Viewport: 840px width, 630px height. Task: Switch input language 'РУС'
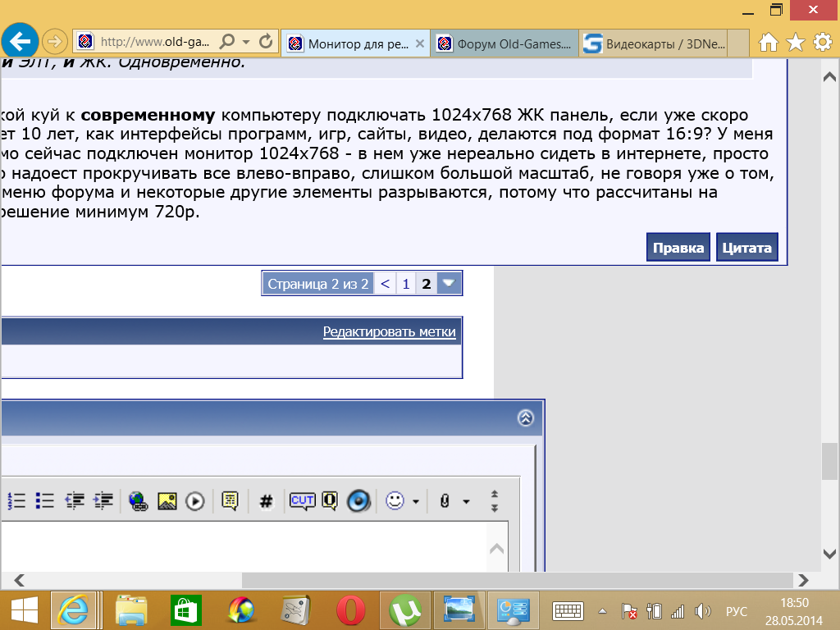click(x=737, y=611)
